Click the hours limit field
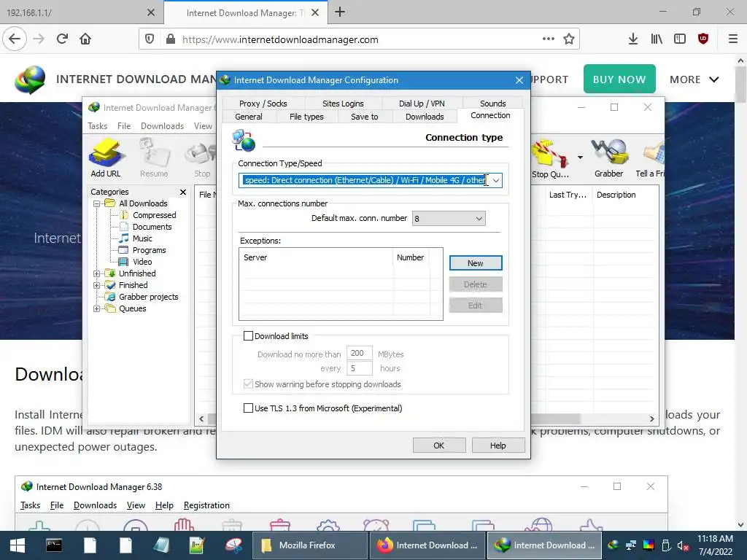The image size is (747, 560). point(359,368)
